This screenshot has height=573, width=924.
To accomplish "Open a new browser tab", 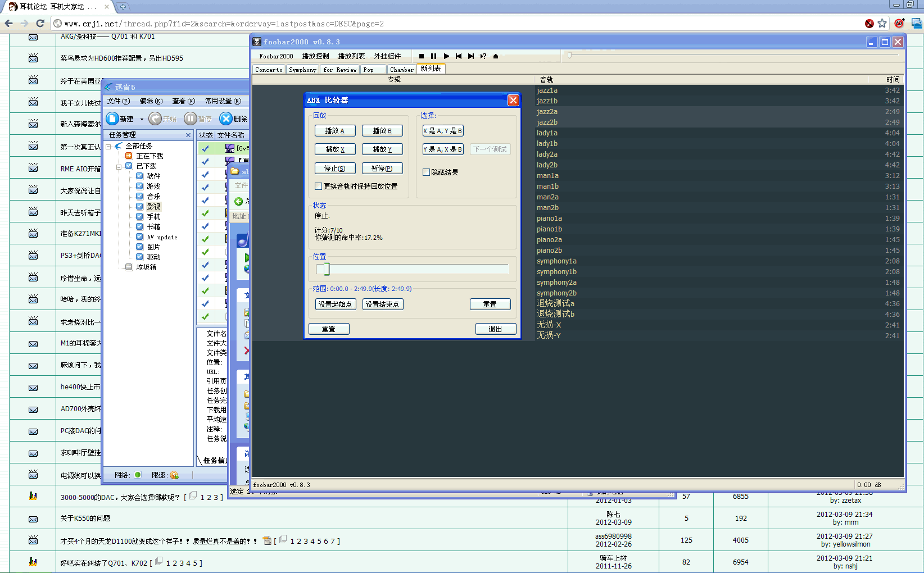I will 123,7.
